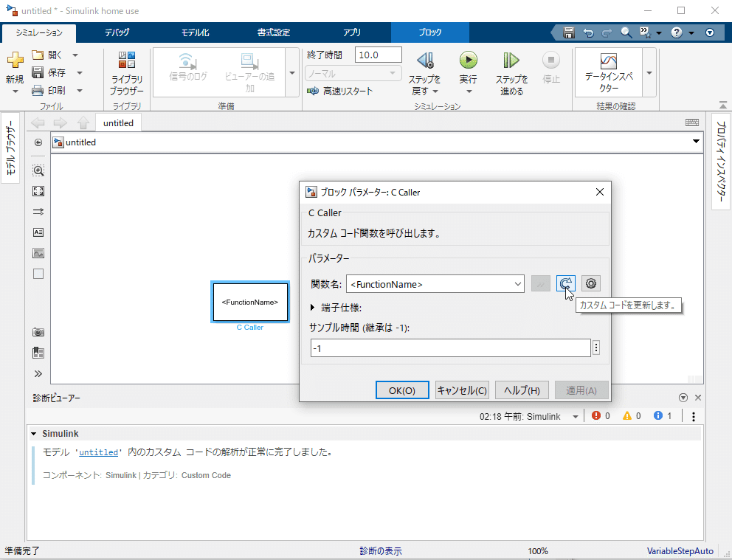Screen dimensions: 732x560
Task: Click the screenshot camera palette icon
Action: point(38,332)
